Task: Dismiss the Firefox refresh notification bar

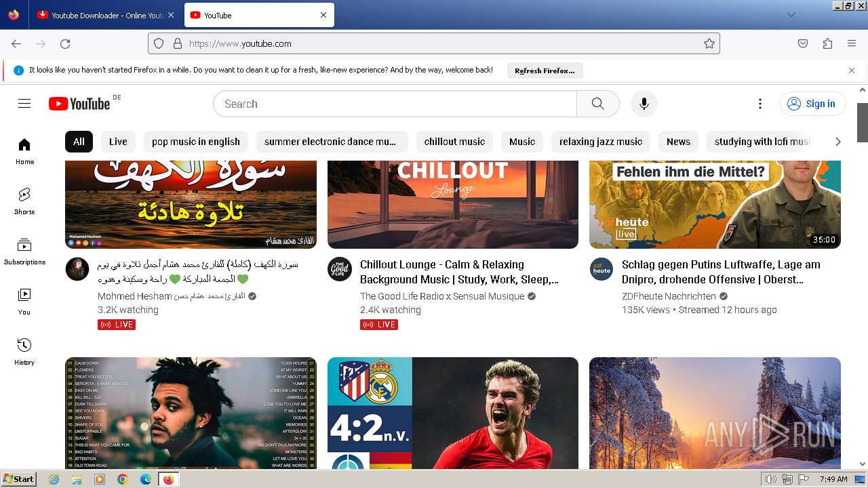Action: pyautogui.click(x=852, y=70)
